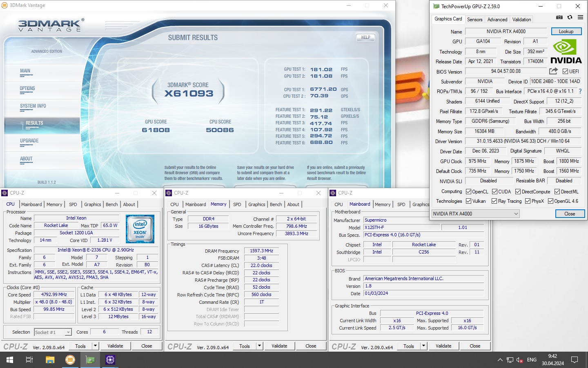The height and width of the screenshot is (368, 588).
Task: Toggle the DirectCompute checkbox
Action: pos(518,192)
